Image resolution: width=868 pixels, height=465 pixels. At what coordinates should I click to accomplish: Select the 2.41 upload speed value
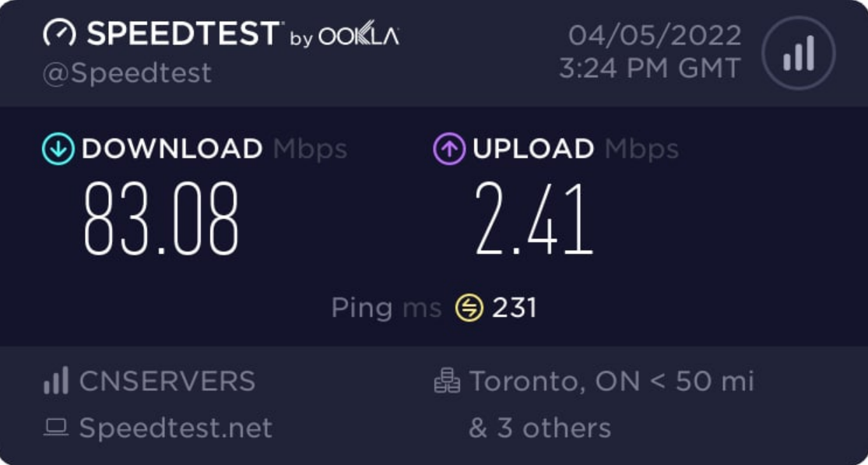click(x=534, y=219)
